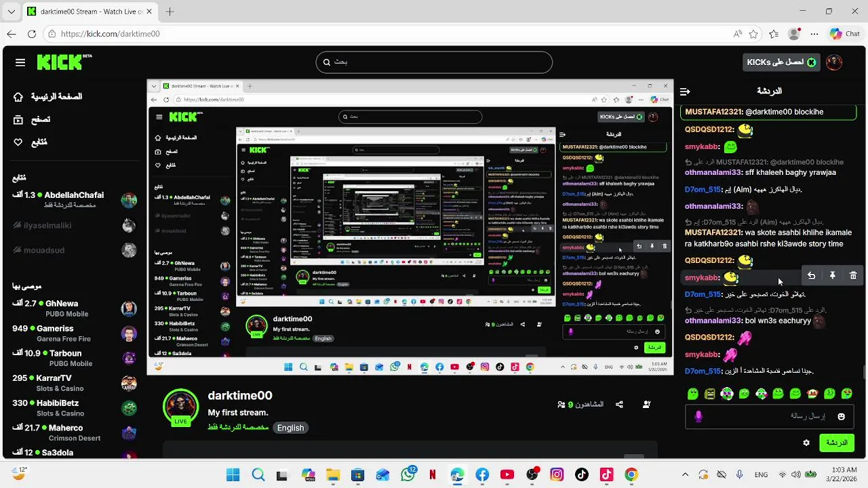Open emoji picker smiley in message box
Screen dimensions: 868x488
842,416
